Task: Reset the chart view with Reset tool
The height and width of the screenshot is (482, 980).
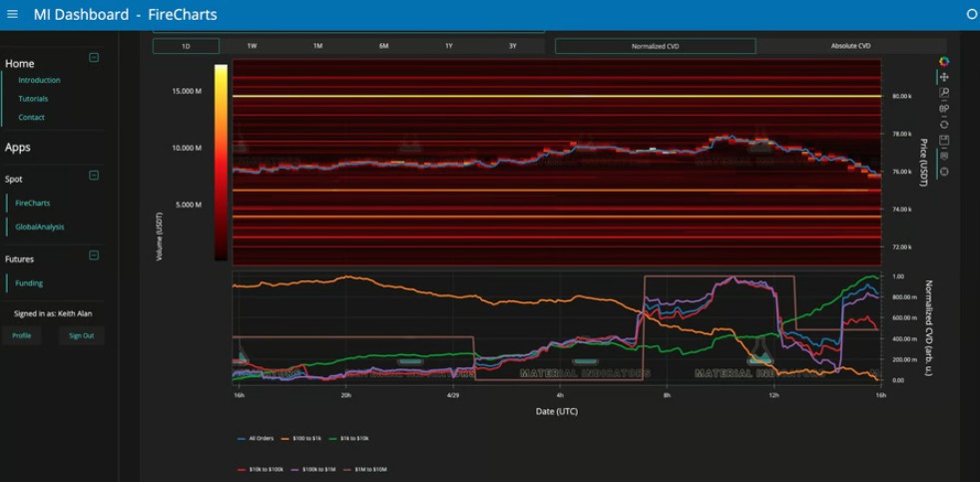Action: (944, 124)
